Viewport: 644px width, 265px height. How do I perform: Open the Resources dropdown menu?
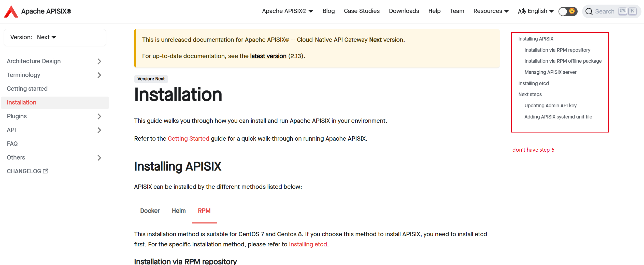click(491, 11)
